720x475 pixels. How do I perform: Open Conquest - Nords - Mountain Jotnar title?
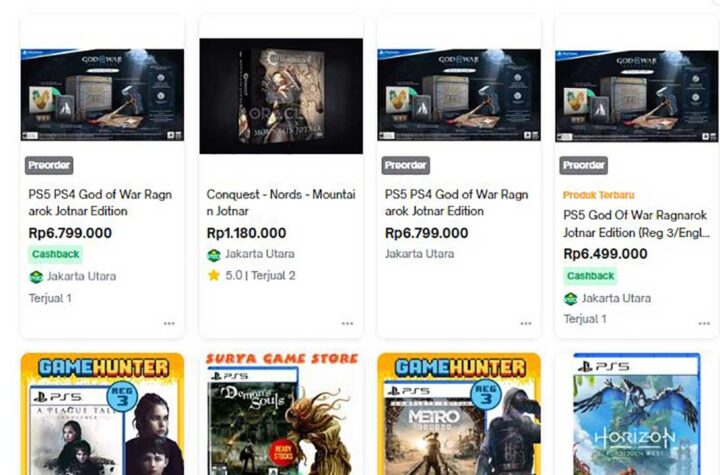click(x=281, y=203)
